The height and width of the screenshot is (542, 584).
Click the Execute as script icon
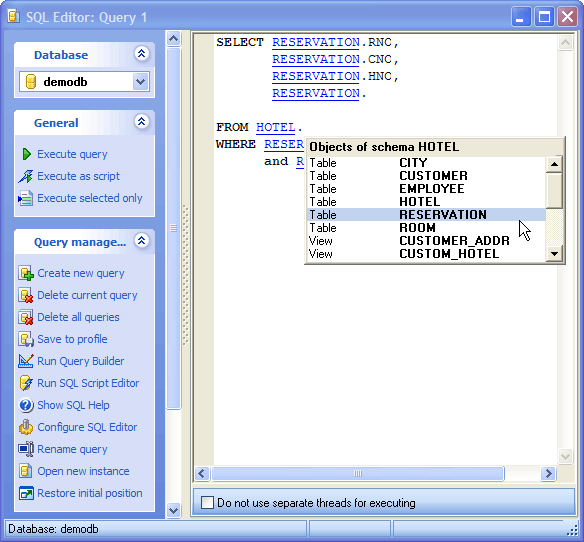click(26, 176)
